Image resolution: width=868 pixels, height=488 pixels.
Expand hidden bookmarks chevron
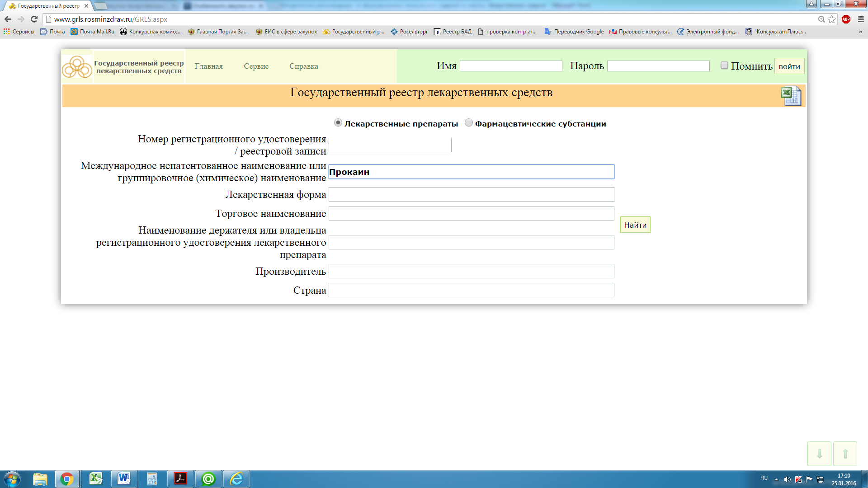tap(860, 32)
